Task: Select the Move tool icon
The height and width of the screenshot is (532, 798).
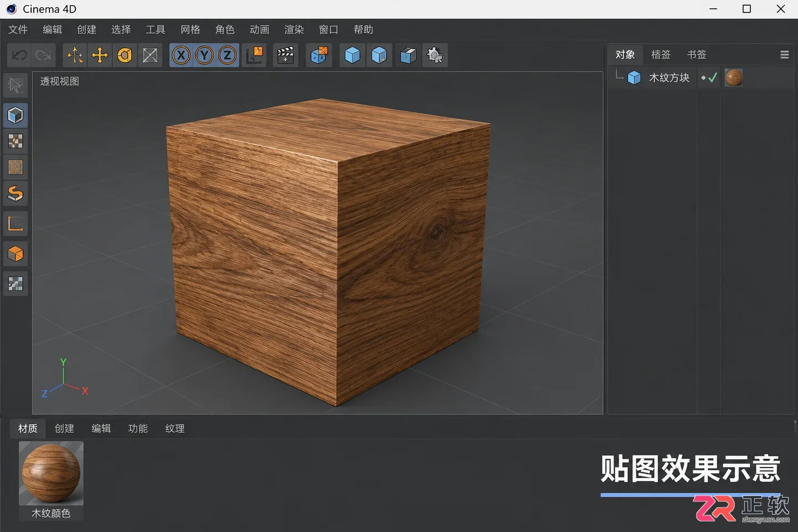Action: (100, 55)
